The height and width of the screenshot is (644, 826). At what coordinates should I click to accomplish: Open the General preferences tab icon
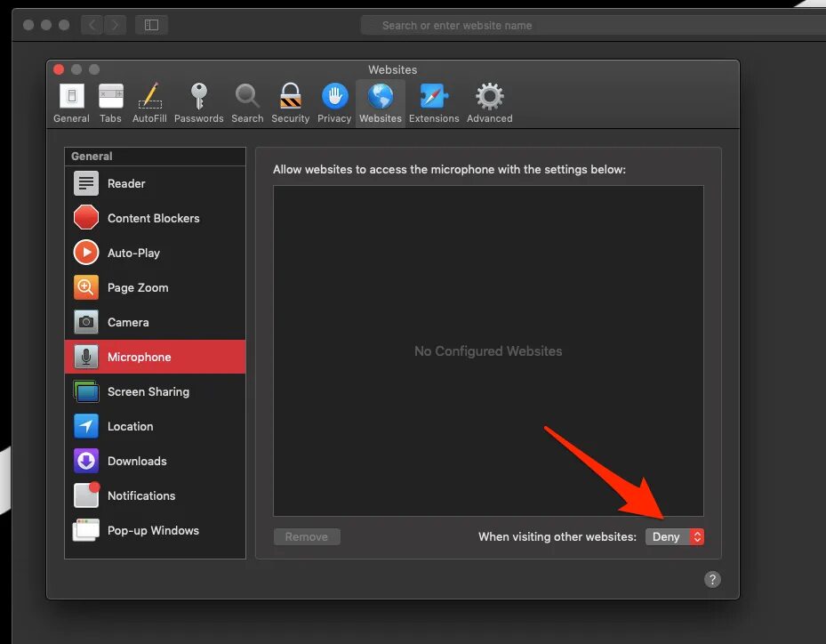point(72,96)
